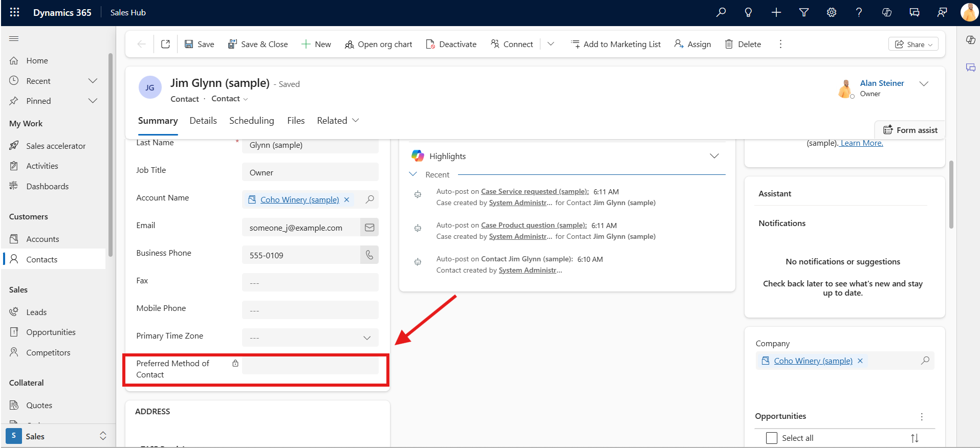This screenshot has height=448, width=980.
Task: Open Leads in the left navigation
Action: point(36,312)
